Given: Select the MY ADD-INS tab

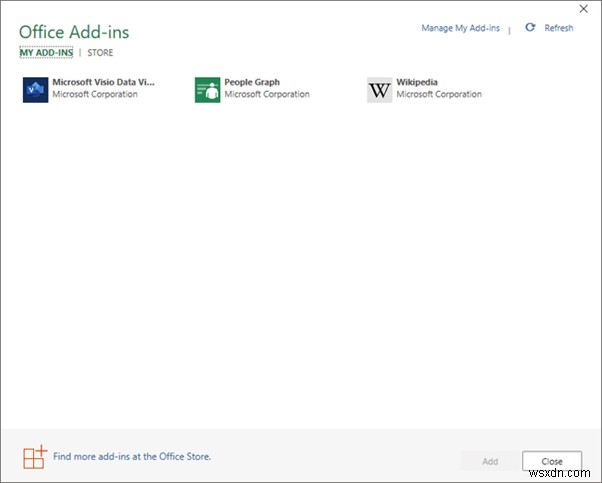Looking at the screenshot, I should point(46,53).
